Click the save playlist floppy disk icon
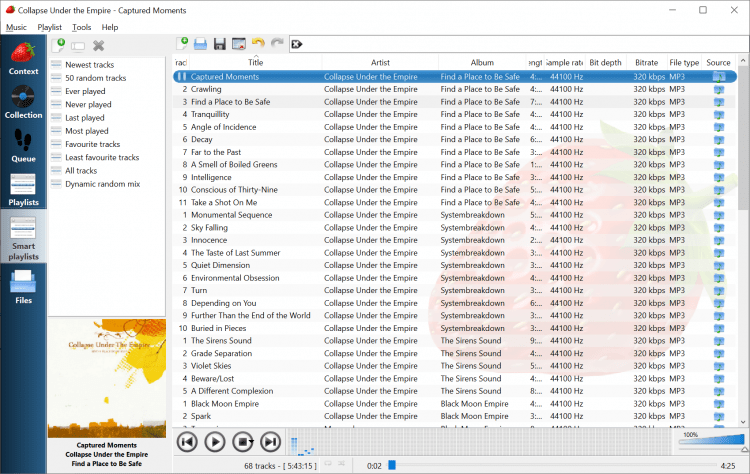The height and width of the screenshot is (474, 750). point(219,44)
